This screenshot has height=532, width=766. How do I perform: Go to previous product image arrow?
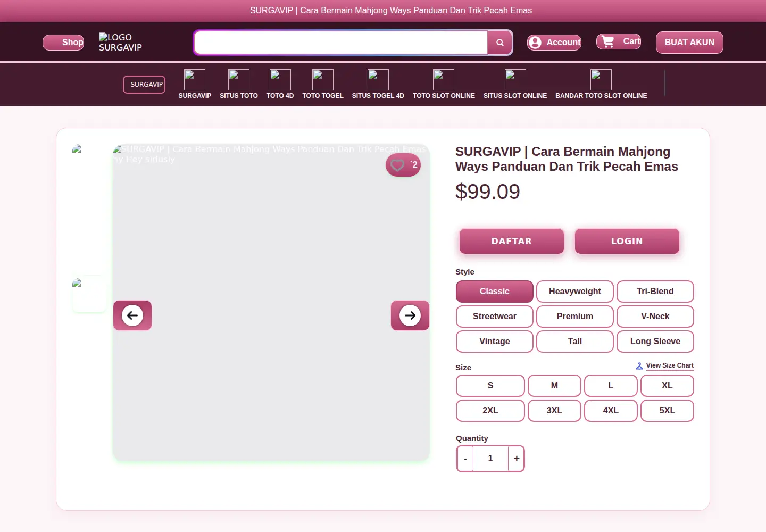pos(132,315)
